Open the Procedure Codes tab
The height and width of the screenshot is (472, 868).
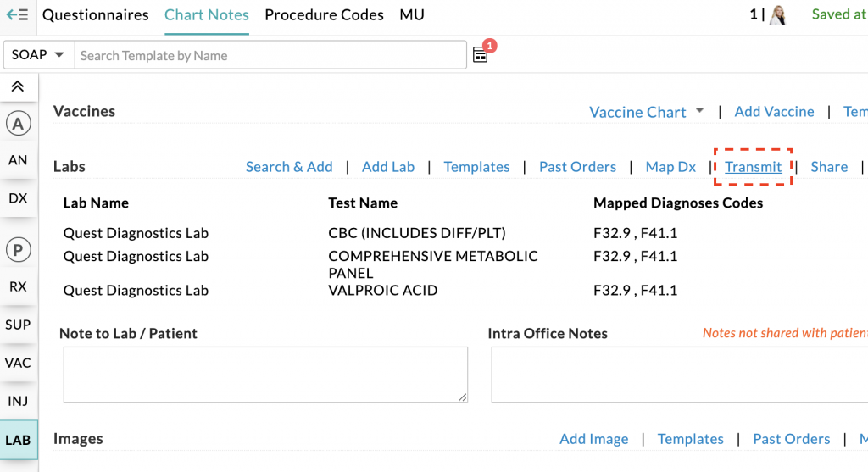(x=324, y=15)
